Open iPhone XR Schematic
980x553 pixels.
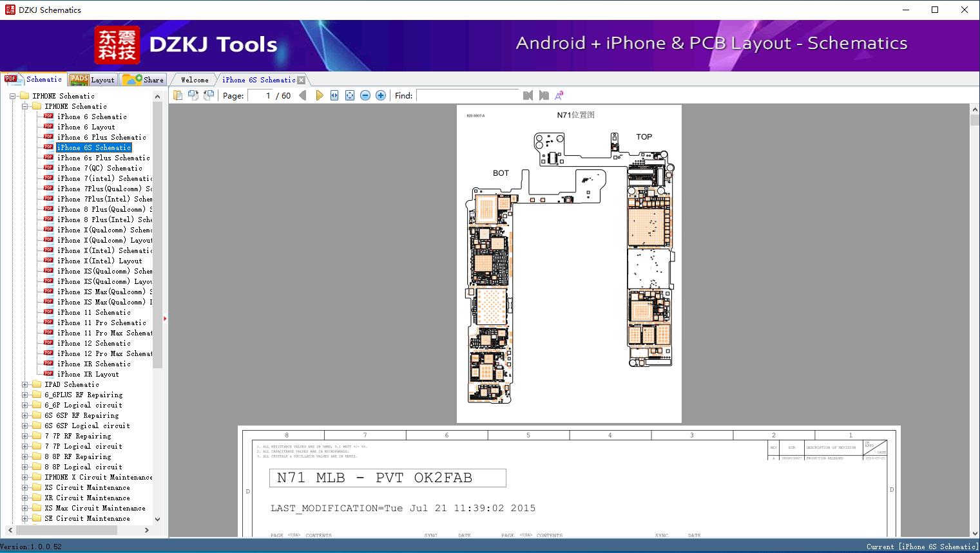click(x=93, y=364)
